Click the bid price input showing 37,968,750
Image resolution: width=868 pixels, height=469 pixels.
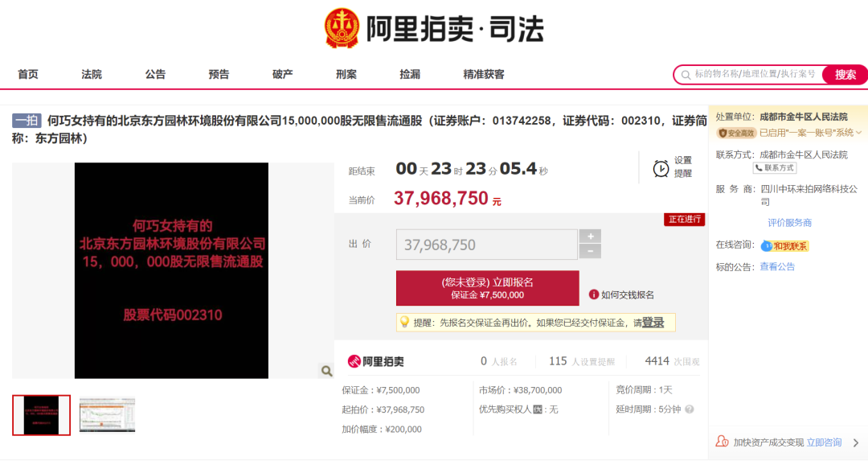tap(486, 245)
